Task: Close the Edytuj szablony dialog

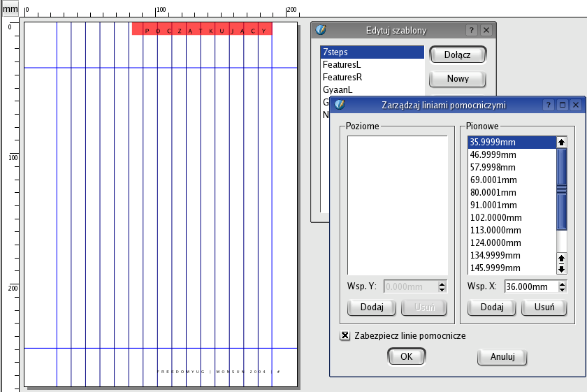Action: 486,30
